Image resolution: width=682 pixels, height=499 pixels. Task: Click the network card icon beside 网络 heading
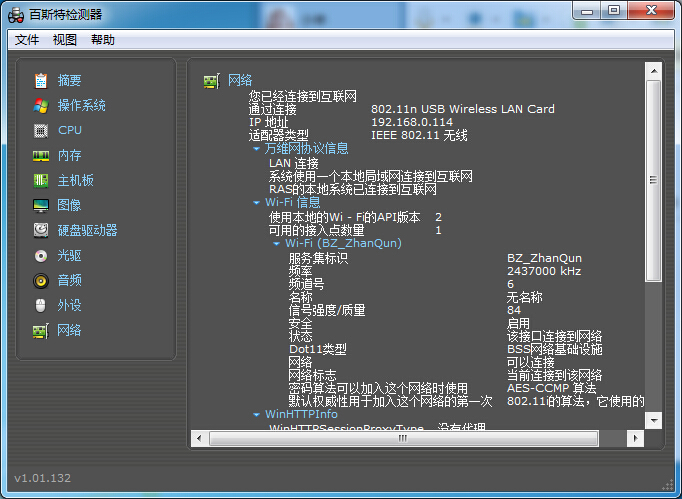tap(212, 81)
